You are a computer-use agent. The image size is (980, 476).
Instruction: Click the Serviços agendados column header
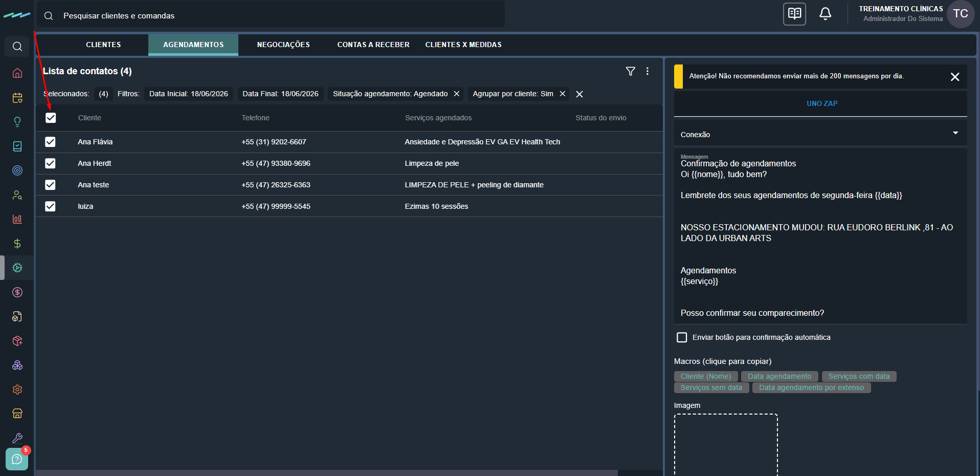[x=438, y=118]
